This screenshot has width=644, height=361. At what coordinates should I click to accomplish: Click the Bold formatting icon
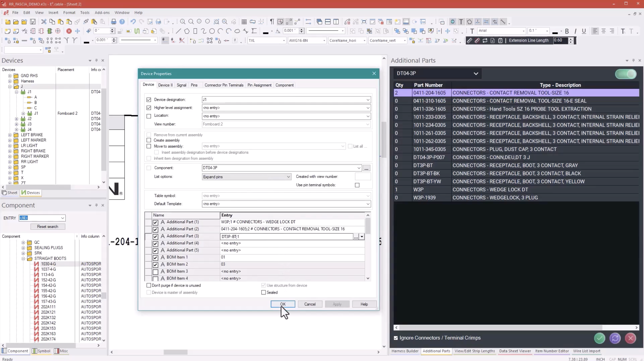pos(567,31)
